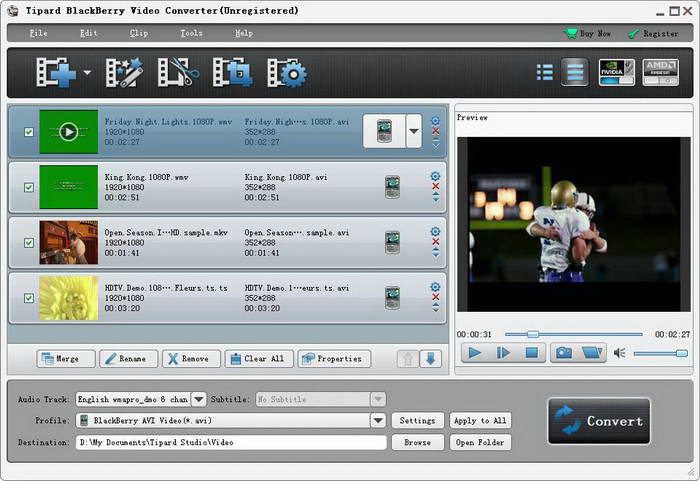The width and height of the screenshot is (700, 481).
Task: Open the Preferences gear on the filmstrip icon
Action: (x=287, y=72)
